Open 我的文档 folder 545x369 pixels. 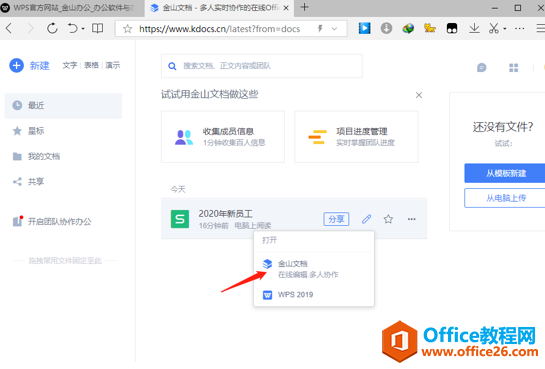[x=36, y=156]
